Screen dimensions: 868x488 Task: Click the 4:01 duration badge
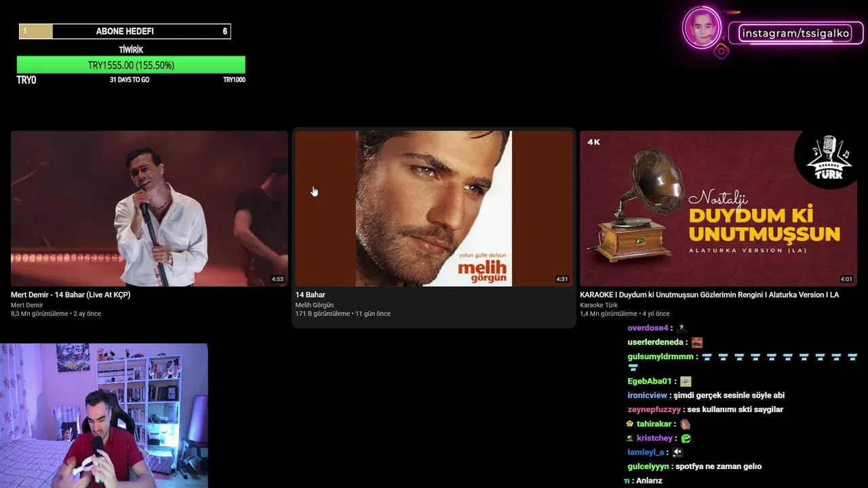pos(846,279)
